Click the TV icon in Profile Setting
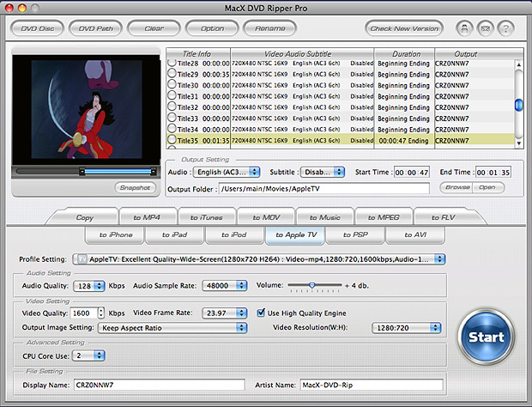This screenshot has width=532, height=407. point(82,259)
